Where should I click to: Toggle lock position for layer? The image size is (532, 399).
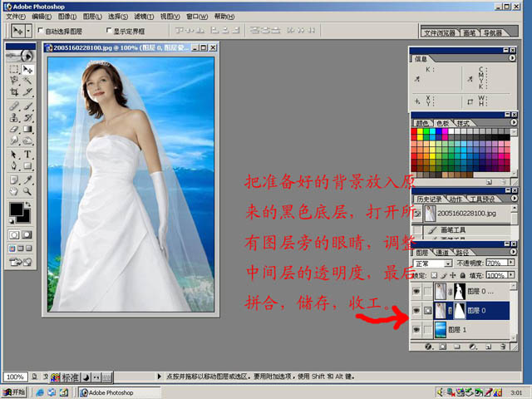pyautogui.click(x=452, y=275)
